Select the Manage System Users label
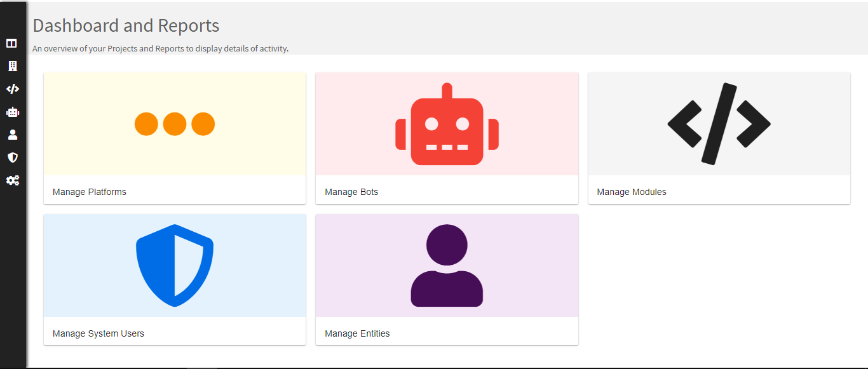 tap(98, 333)
